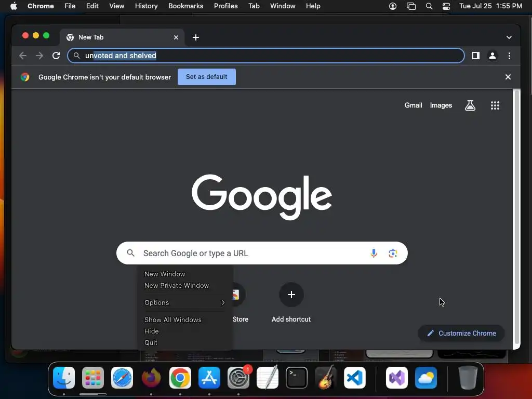The image size is (532, 399).
Task: Open the Help menu
Action: pos(313,6)
